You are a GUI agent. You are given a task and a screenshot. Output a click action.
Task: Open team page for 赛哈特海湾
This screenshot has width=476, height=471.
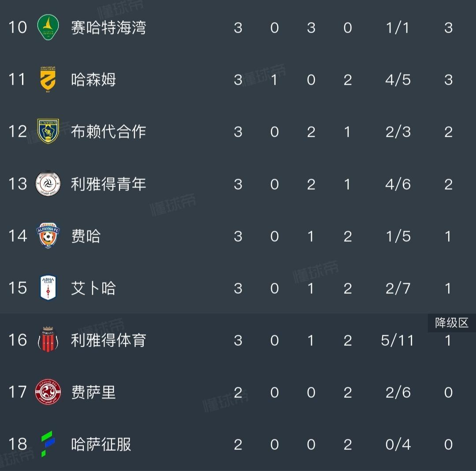108,28
